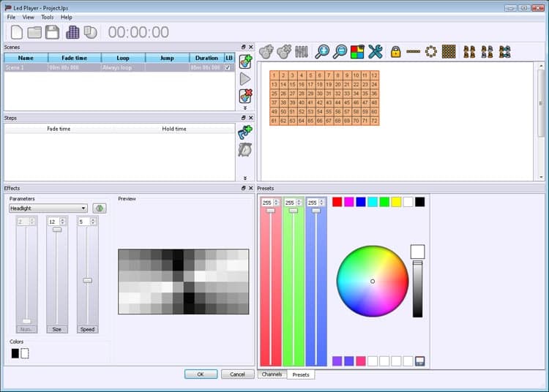
Task: Expand more options under Steps toolbar
Action: pyautogui.click(x=245, y=178)
